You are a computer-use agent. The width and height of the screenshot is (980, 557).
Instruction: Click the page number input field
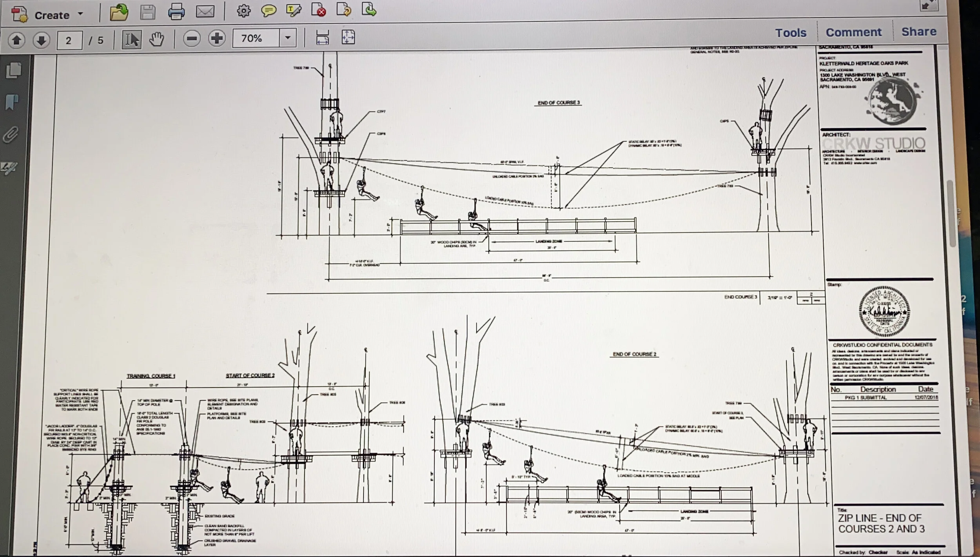click(69, 40)
